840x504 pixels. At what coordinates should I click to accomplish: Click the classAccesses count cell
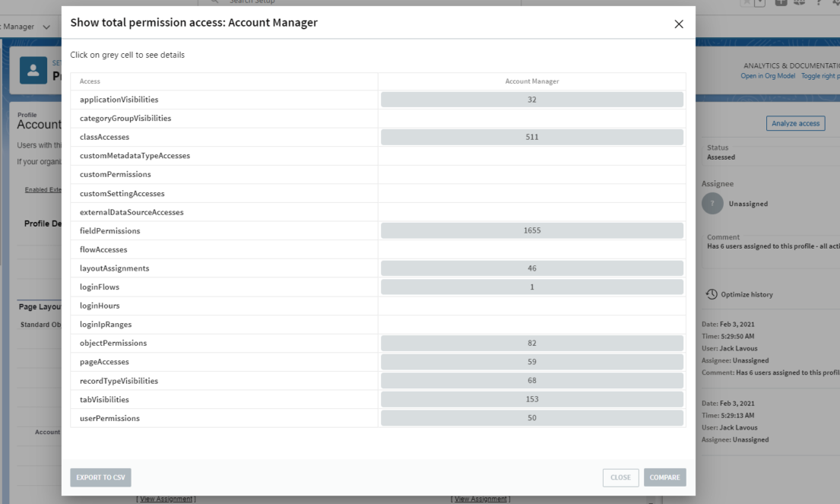click(531, 137)
